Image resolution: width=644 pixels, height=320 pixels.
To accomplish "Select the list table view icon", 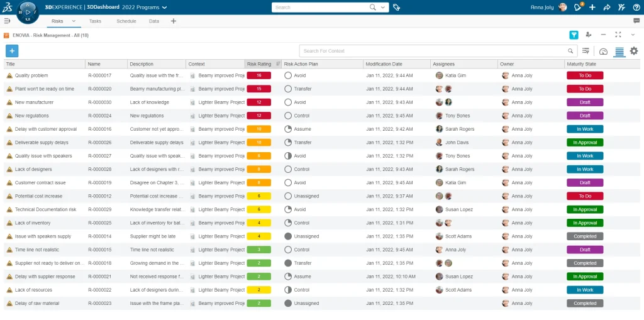I will 619,52.
